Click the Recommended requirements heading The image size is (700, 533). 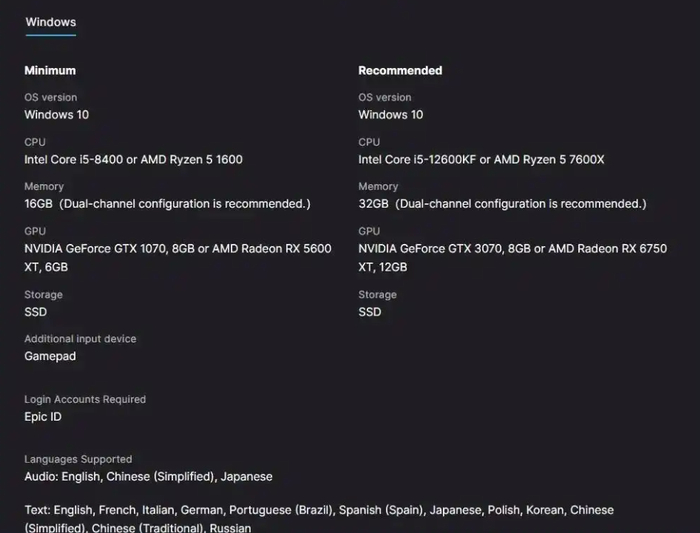click(400, 71)
